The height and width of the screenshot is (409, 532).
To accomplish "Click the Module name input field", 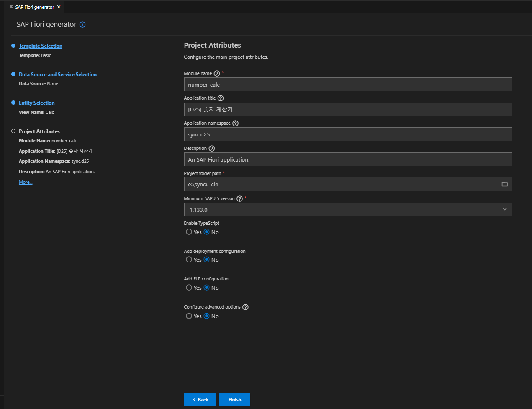I will [x=348, y=85].
